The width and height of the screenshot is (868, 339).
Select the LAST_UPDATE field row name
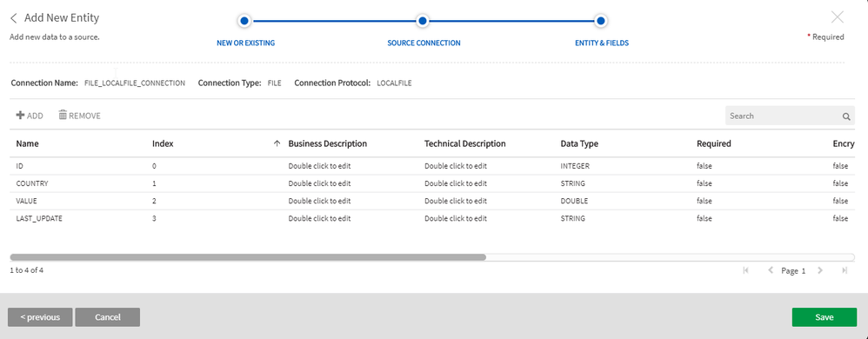(x=39, y=218)
